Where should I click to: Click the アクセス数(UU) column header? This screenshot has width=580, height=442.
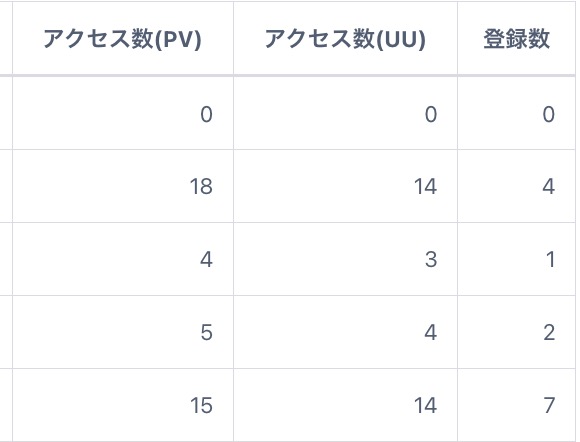[x=345, y=38]
